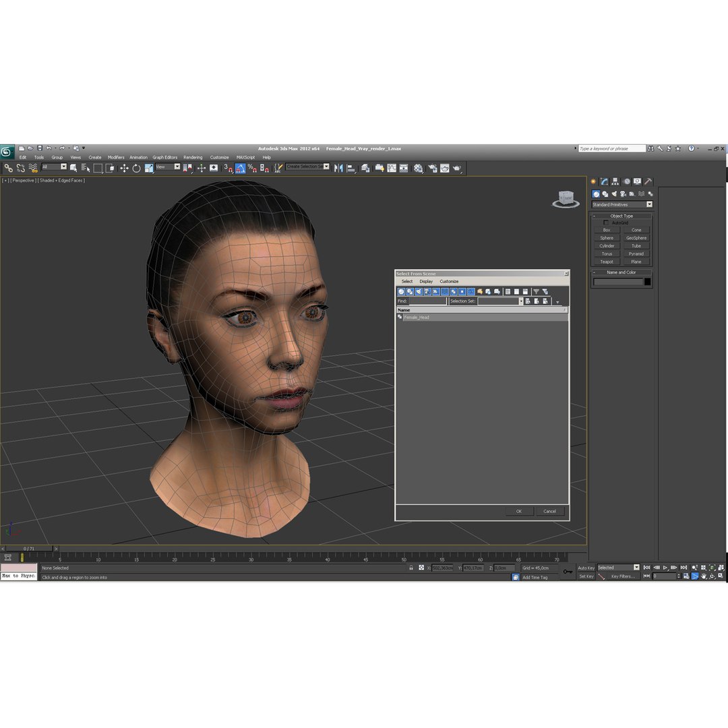
Task: Open the Shaded + Edged Faces viewport label menu
Action: coord(62,181)
